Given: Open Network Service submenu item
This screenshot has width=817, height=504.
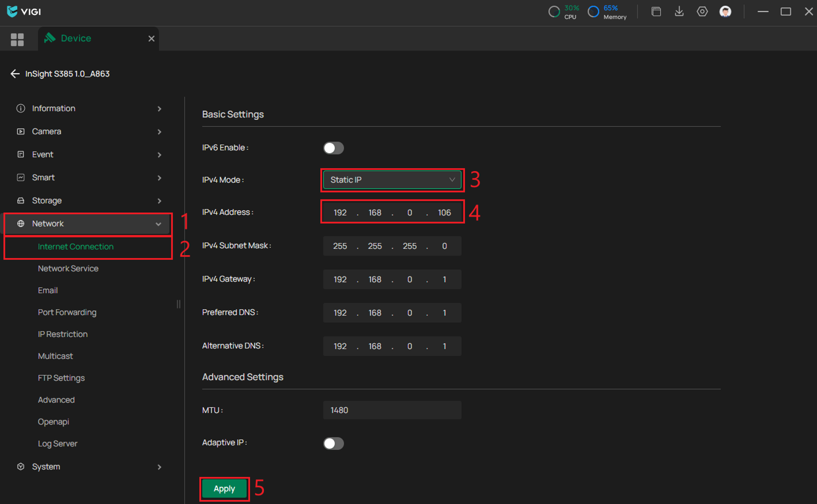Looking at the screenshot, I should [x=68, y=268].
